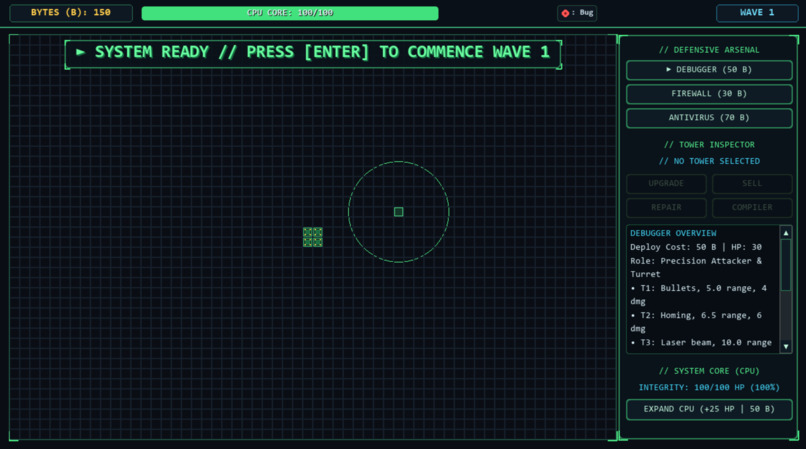Select the Antivirus (70 B) tower

(709, 118)
